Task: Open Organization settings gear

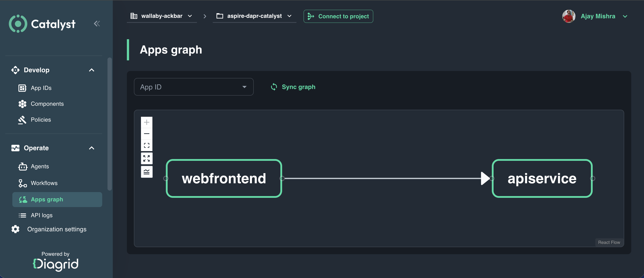Action: click(x=15, y=229)
